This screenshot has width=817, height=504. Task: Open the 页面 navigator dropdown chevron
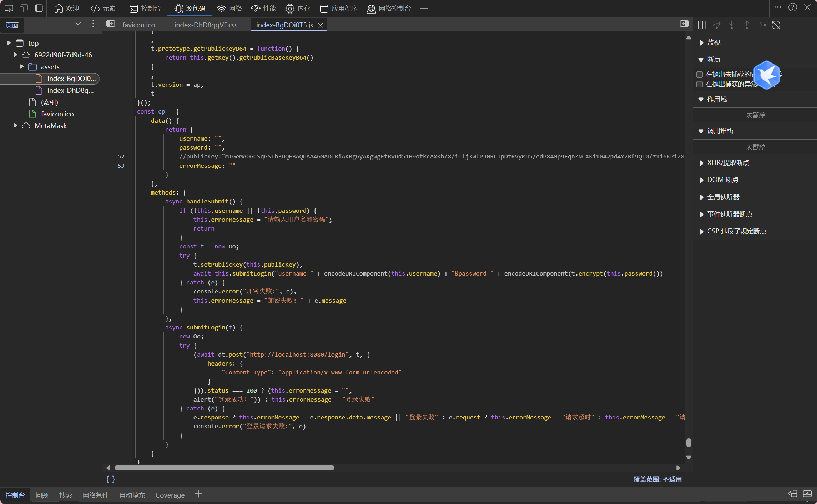pos(78,24)
